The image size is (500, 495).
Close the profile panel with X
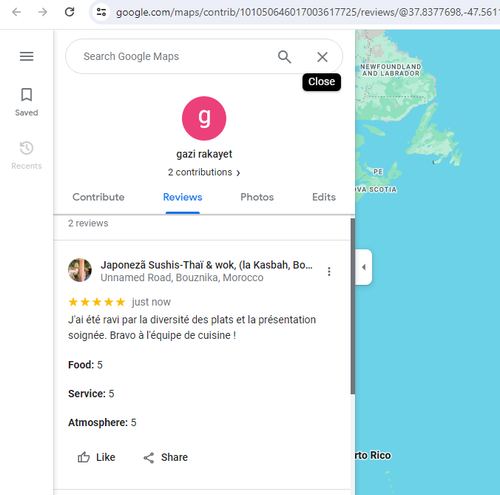(x=322, y=57)
